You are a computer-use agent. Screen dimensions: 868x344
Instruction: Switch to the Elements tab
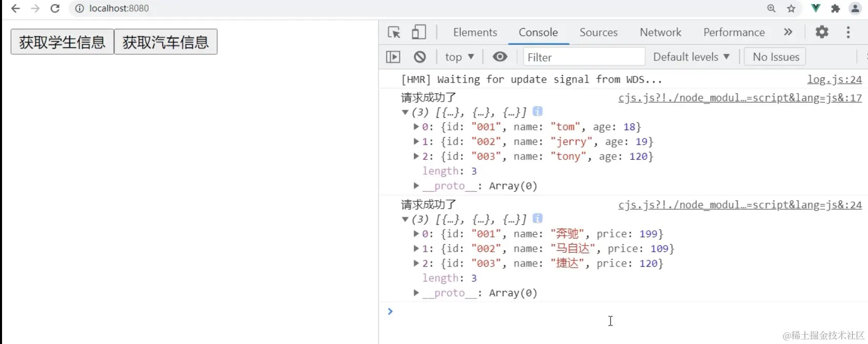(x=475, y=32)
